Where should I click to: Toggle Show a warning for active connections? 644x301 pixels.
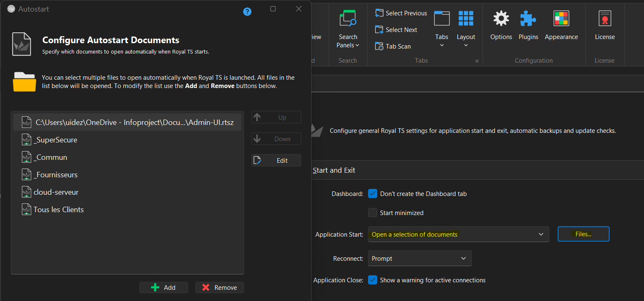coord(373,280)
